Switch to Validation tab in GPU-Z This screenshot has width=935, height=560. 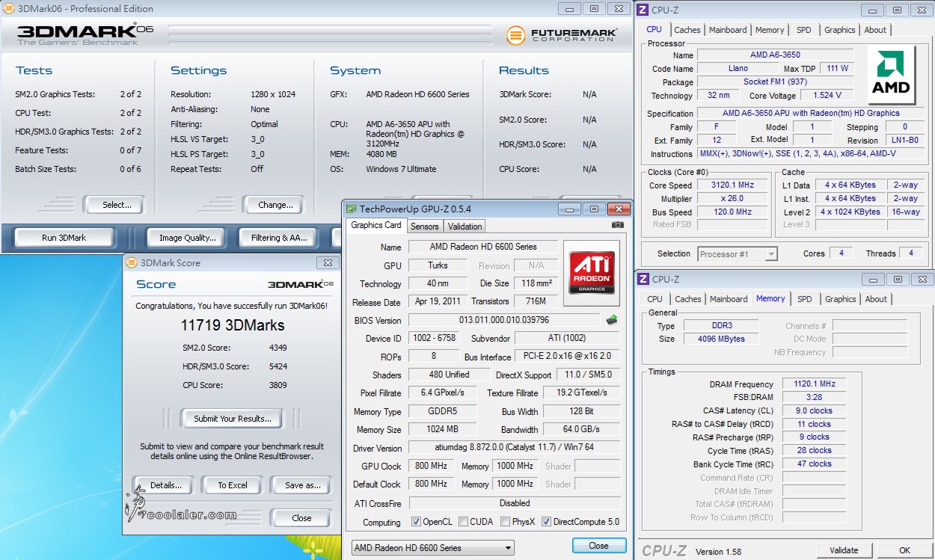(465, 227)
